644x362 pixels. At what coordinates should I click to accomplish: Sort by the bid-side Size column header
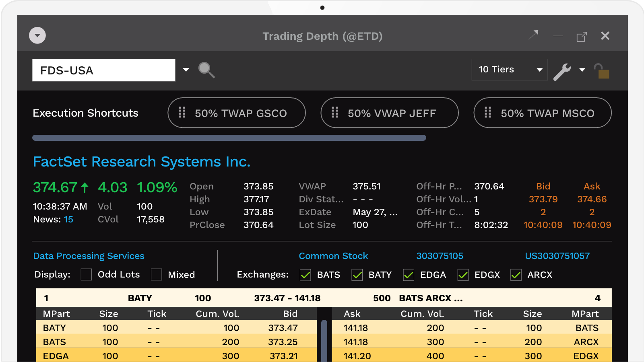[109, 314]
